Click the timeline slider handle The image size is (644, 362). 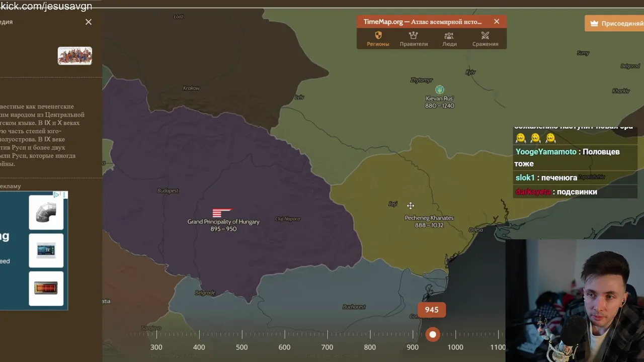[433, 334]
